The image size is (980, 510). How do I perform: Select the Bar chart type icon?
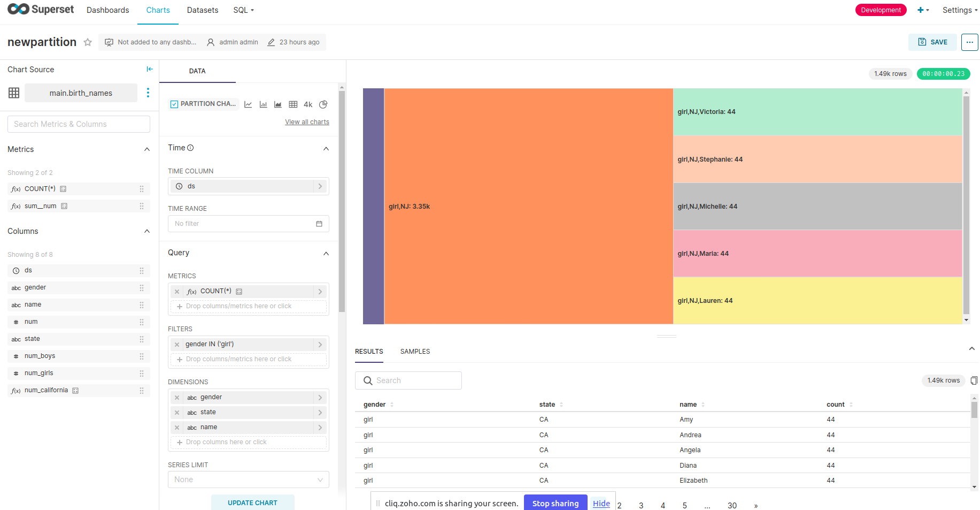[263, 104]
